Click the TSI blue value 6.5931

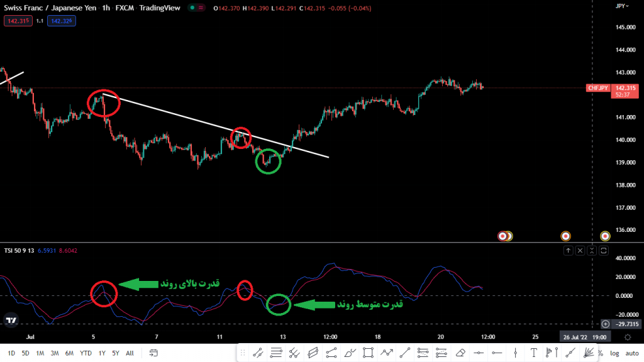point(47,250)
